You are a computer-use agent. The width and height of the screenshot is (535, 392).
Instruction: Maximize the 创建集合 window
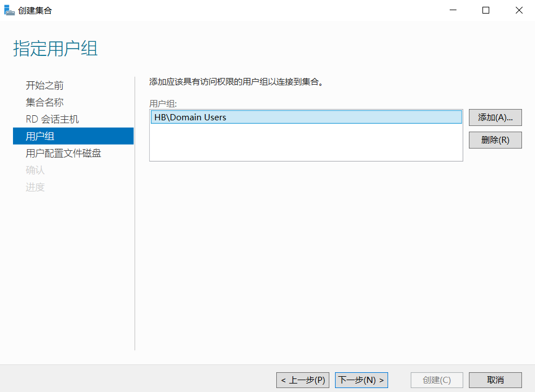click(486, 10)
